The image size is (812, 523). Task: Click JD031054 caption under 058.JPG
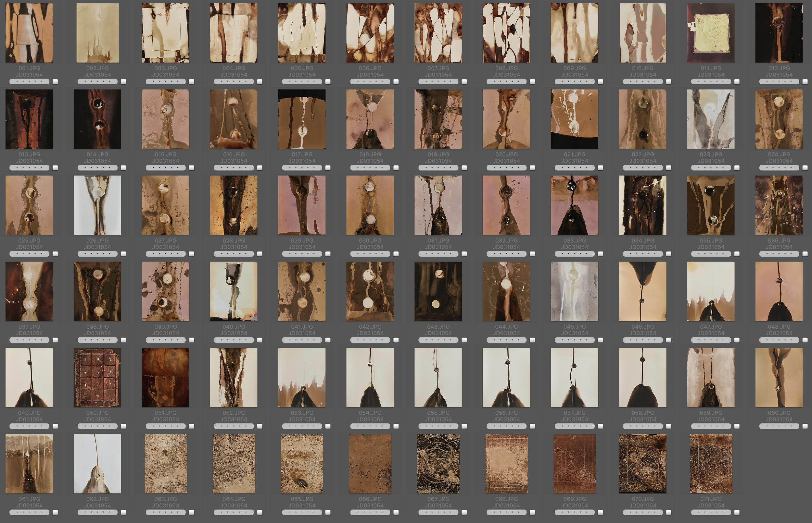coord(642,420)
